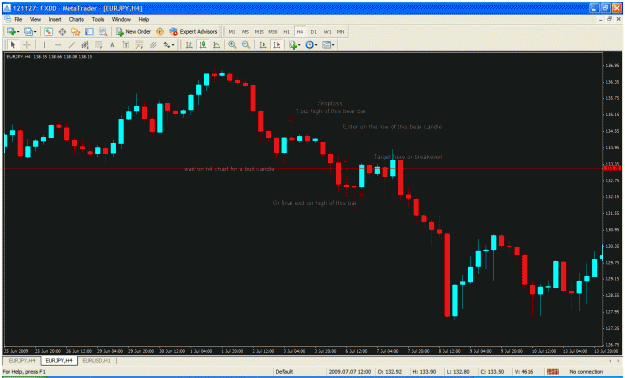Click the connection status bars icon

coord(553,372)
